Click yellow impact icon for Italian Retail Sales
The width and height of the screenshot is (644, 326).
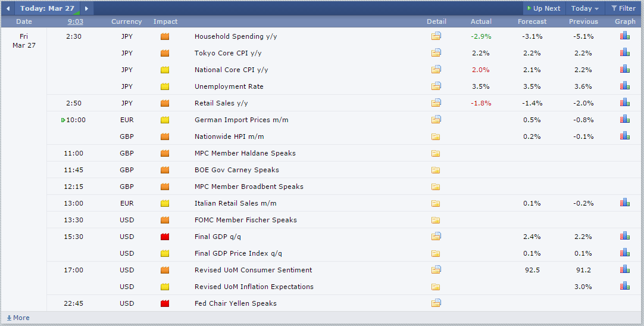165,203
